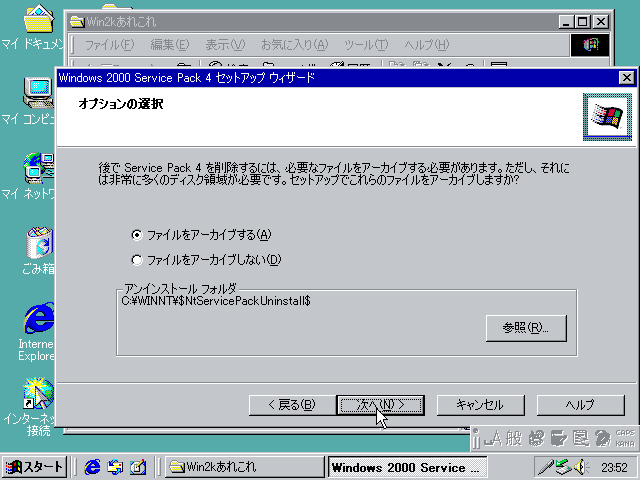Open the スタート menu button
The height and width of the screenshot is (480, 640).
pos(34,467)
